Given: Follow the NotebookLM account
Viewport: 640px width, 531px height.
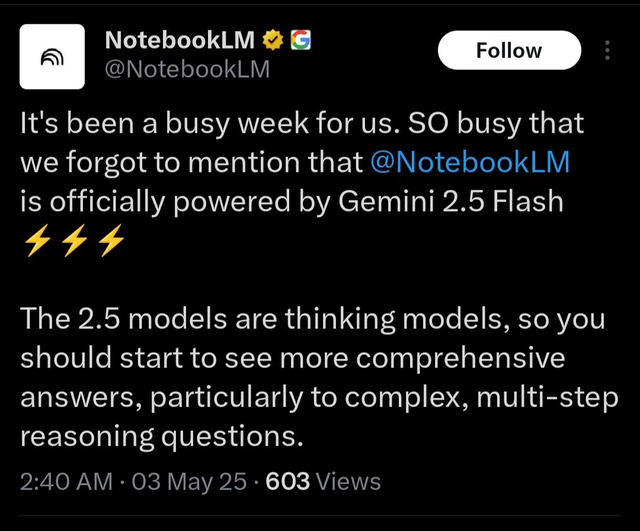Looking at the screenshot, I should pyautogui.click(x=509, y=50).
